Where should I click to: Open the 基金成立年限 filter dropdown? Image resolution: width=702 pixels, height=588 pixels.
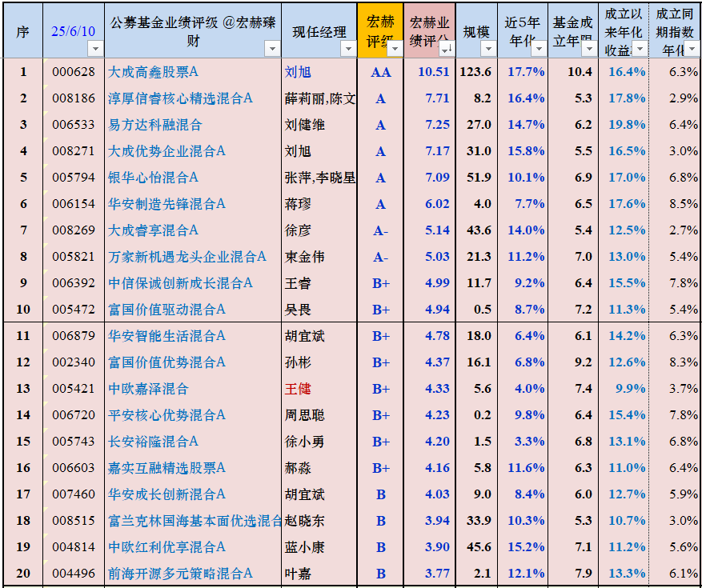point(588,49)
